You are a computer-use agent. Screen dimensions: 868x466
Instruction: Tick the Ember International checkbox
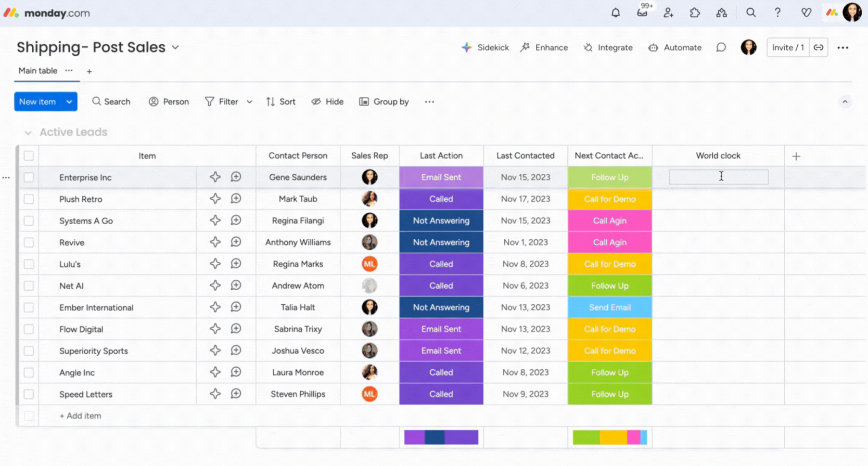29,307
